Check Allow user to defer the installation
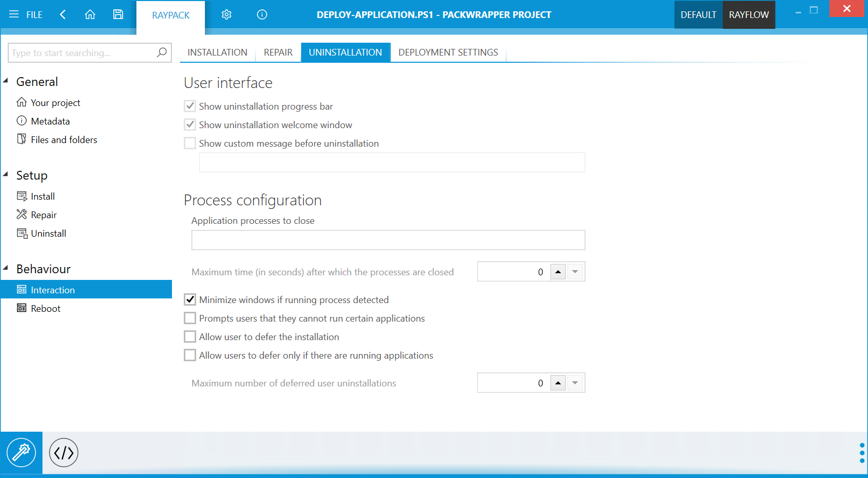868x478 pixels. [x=190, y=337]
